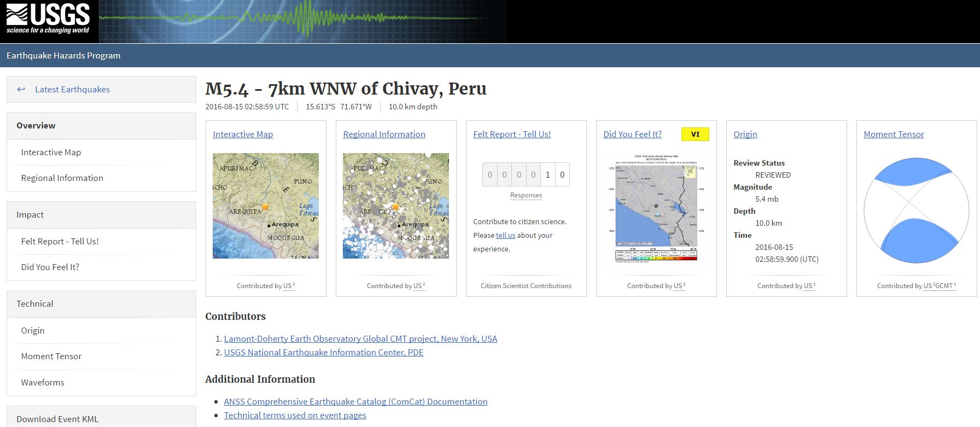Open Lamont-Doherty Global CMT project link
Screen dimensions: 980x427
(x=360, y=339)
